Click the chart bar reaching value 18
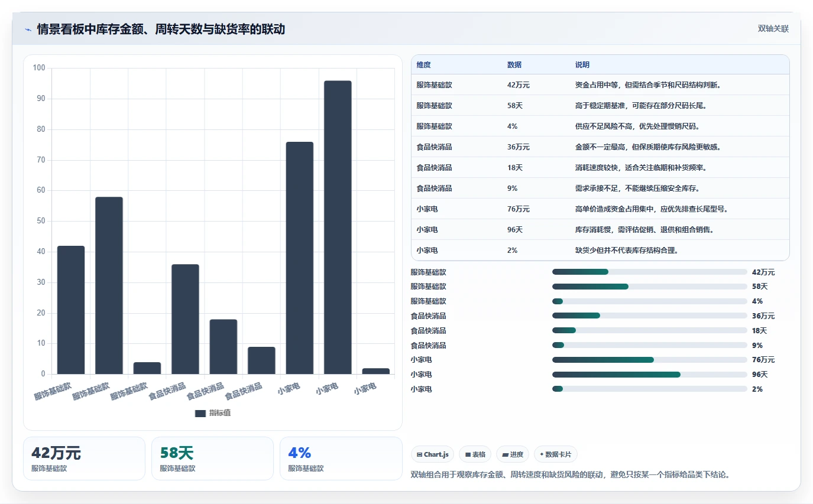813x504 pixels. pyautogui.click(x=224, y=347)
